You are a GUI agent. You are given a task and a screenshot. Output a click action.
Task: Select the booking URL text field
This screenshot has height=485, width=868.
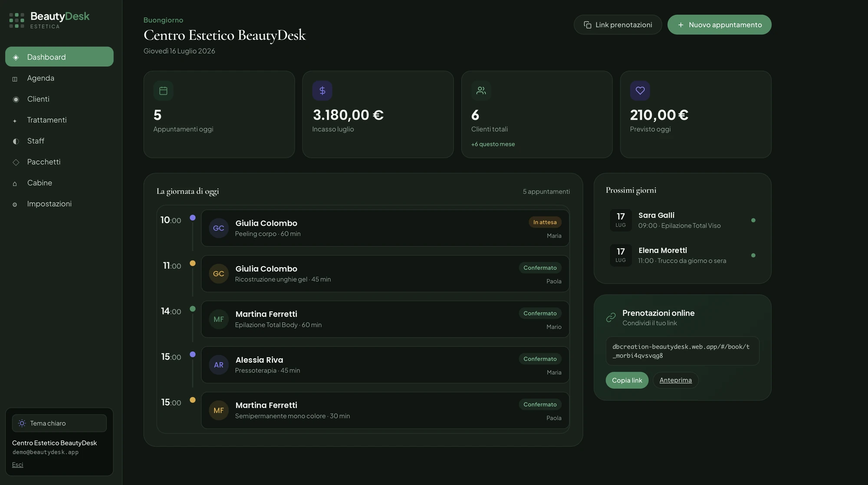point(682,351)
